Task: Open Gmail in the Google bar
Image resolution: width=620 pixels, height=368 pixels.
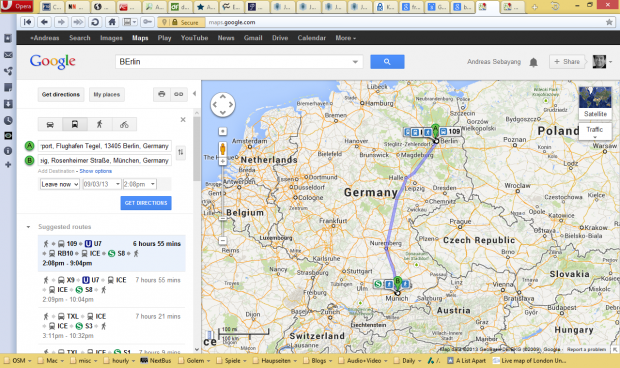Action: pos(253,38)
